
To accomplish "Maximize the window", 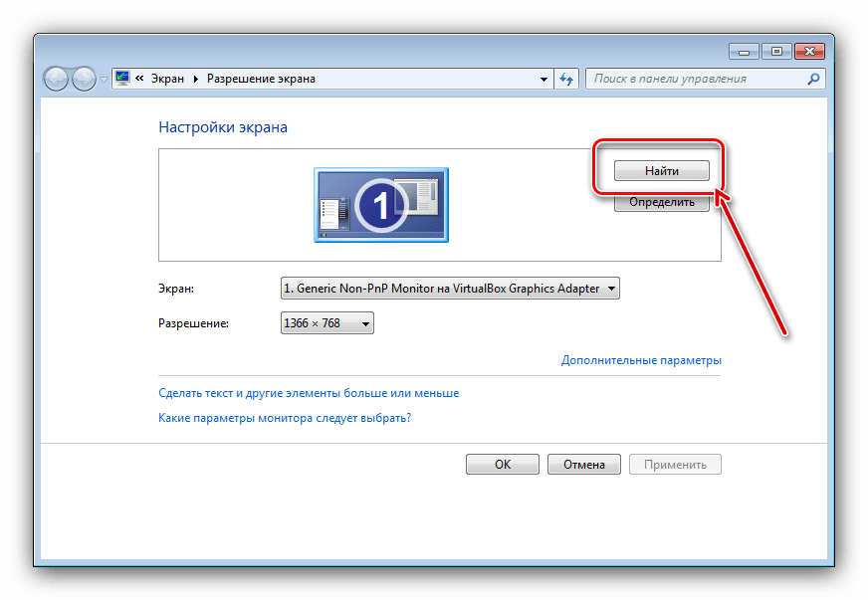I will [776, 52].
